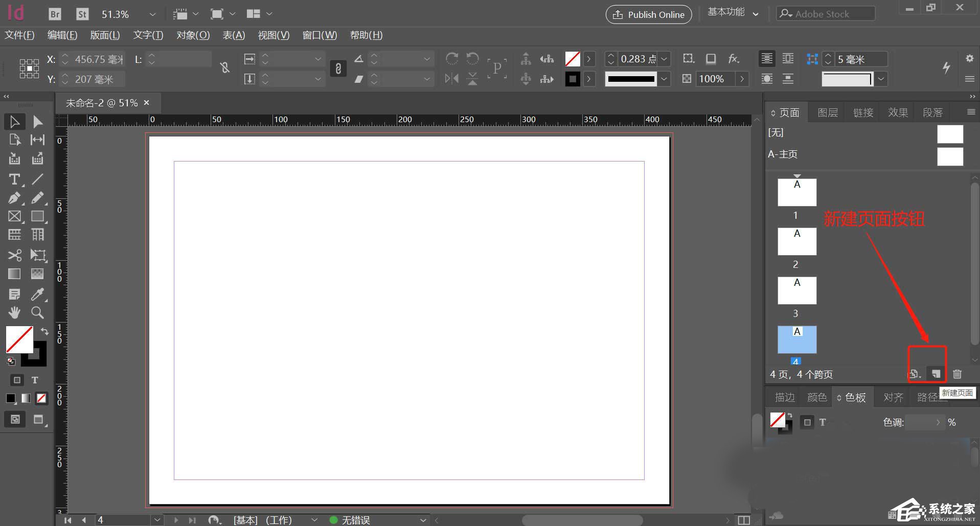Open the 基本功能 workspace dropdown
The width and height of the screenshot is (980, 526).
coord(733,13)
